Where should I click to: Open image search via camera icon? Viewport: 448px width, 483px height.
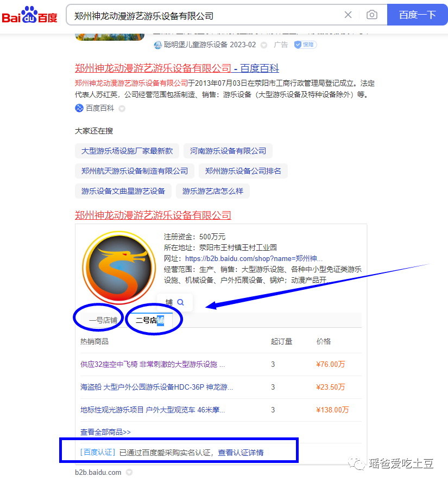coord(372,15)
